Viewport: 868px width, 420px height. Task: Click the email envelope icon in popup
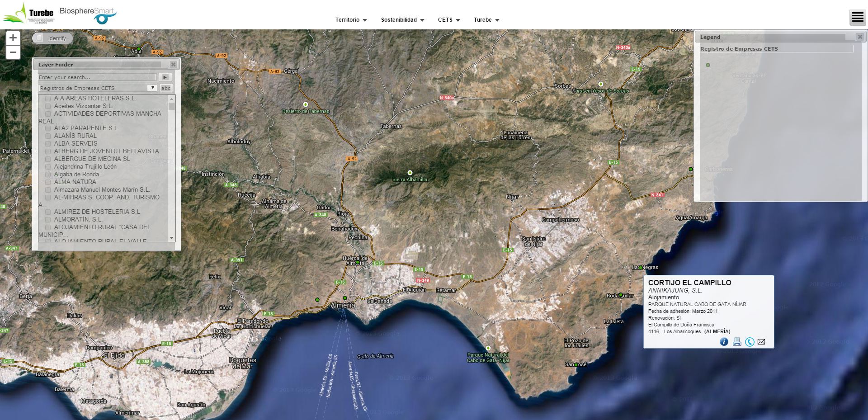tap(761, 342)
